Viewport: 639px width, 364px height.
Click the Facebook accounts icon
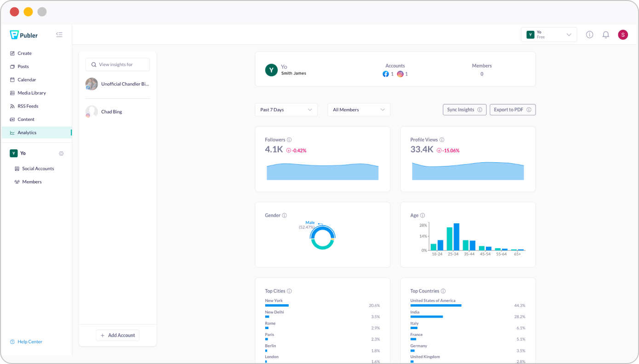[386, 74]
